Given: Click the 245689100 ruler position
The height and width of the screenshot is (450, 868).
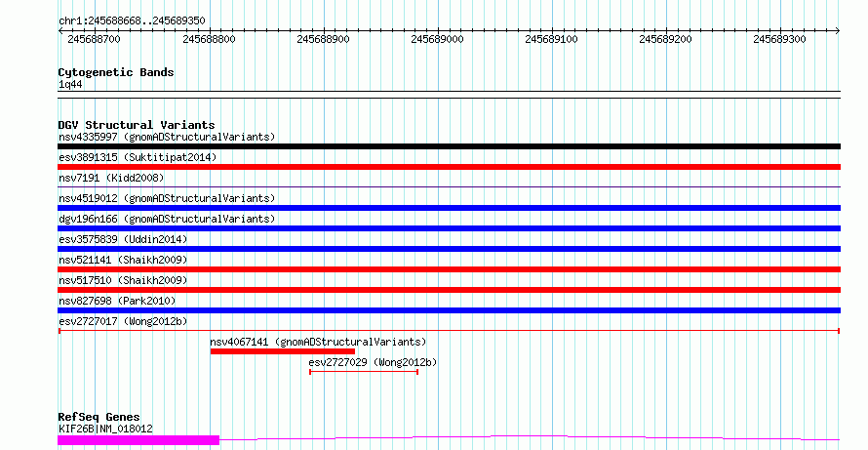Looking at the screenshot, I should point(551,39).
